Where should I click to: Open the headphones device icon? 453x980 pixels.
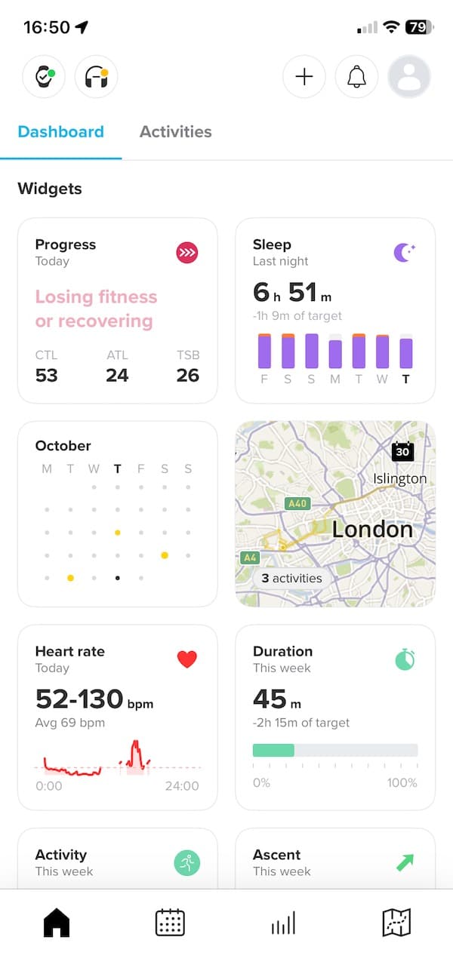point(96,76)
